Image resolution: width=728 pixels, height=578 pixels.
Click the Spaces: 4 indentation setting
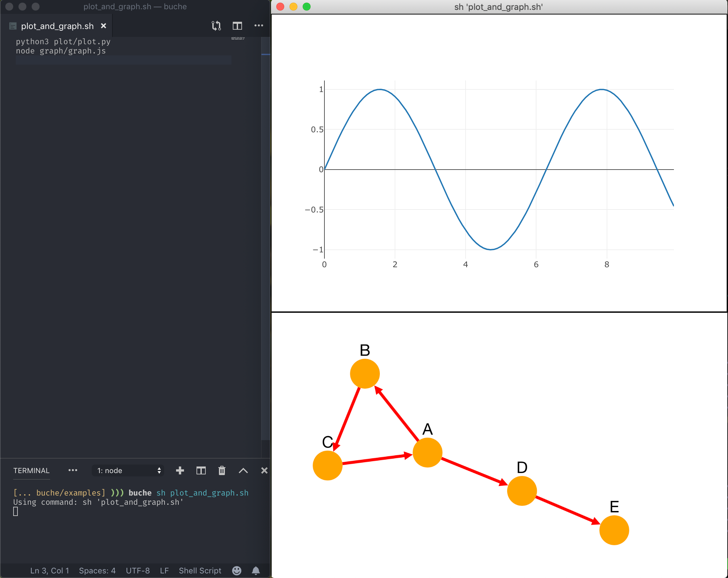coord(97,570)
